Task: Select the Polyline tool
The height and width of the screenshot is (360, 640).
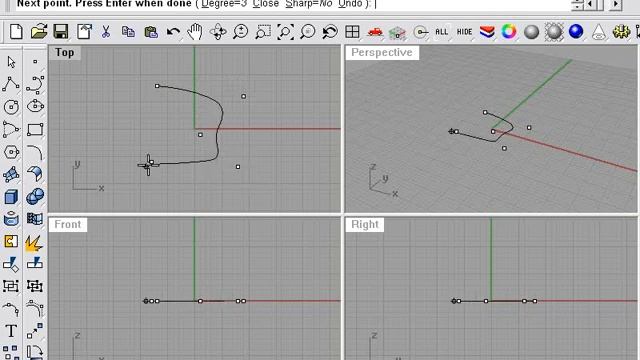Action: 11,84
